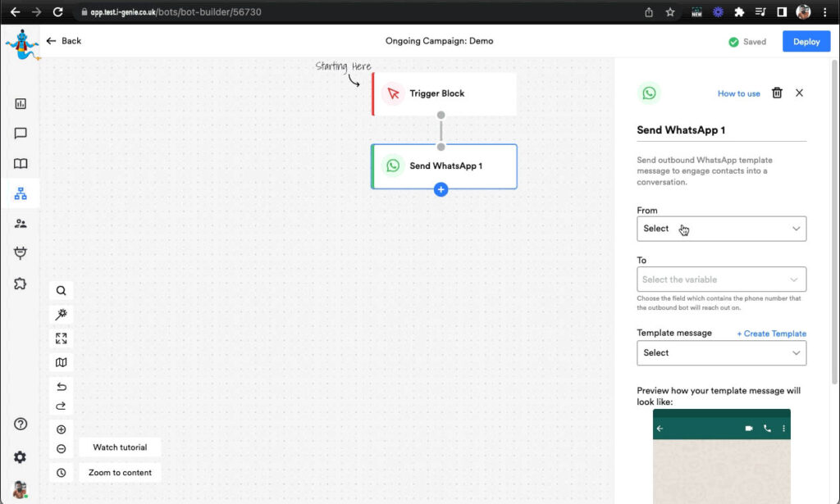
Task: Click the search icon in canvas toolbar
Action: pyautogui.click(x=62, y=290)
